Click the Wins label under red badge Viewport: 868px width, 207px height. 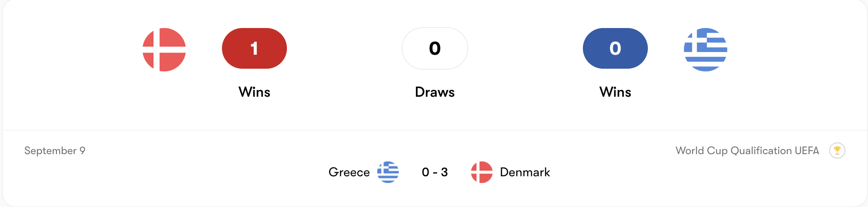tap(254, 92)
